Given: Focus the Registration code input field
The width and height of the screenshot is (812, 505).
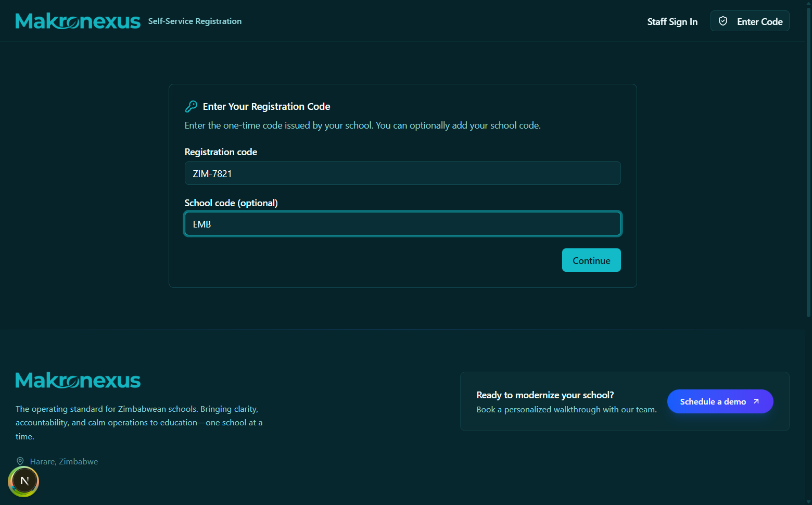Looking at the screenshot, I should point(402,173).
